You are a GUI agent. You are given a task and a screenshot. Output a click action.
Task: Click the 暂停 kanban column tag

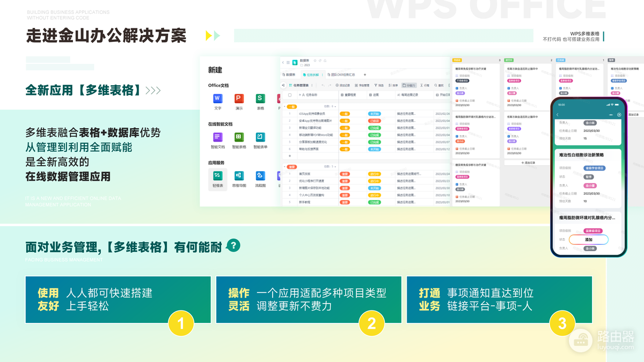[611, 60]
